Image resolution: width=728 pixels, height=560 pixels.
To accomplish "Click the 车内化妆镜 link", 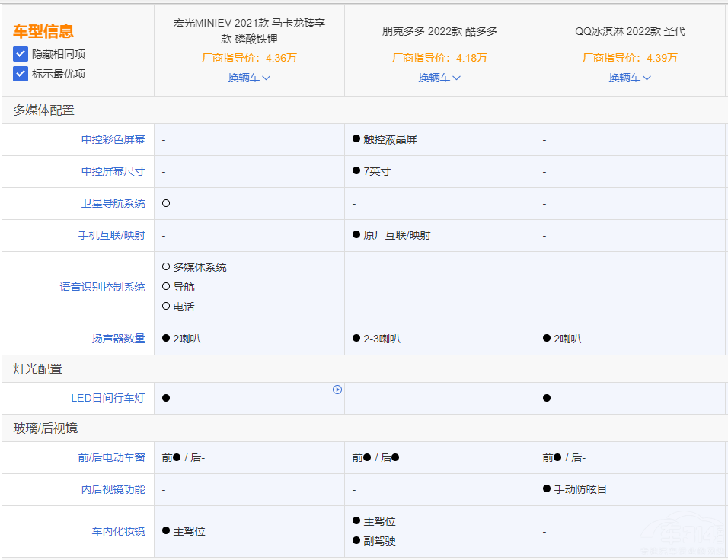I will (x=118, y=531).
